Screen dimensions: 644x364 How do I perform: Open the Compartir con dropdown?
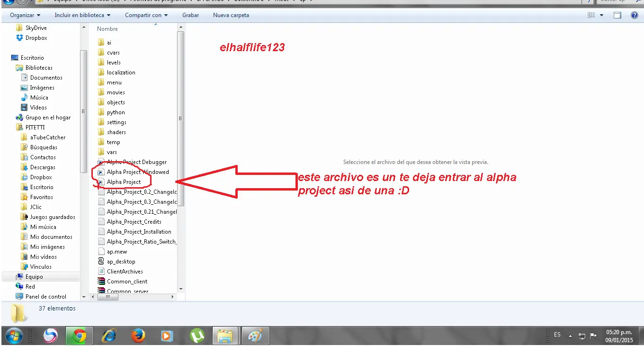(146, 15)
